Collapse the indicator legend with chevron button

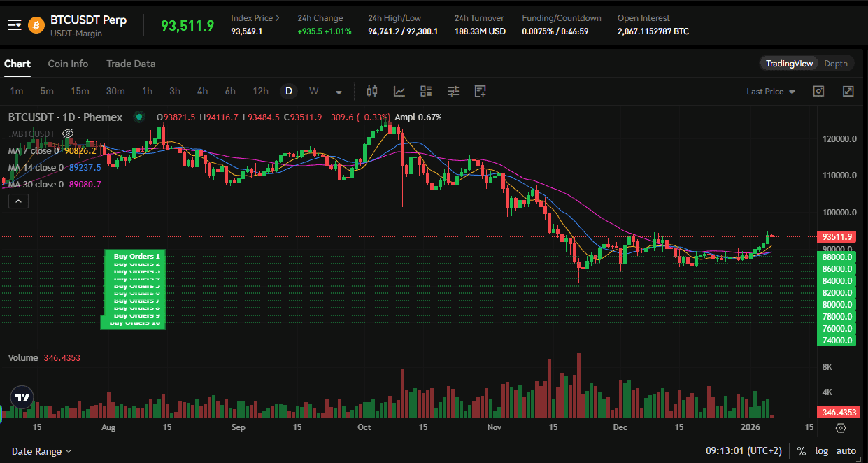pyautogui.click(x=18, y=201)
